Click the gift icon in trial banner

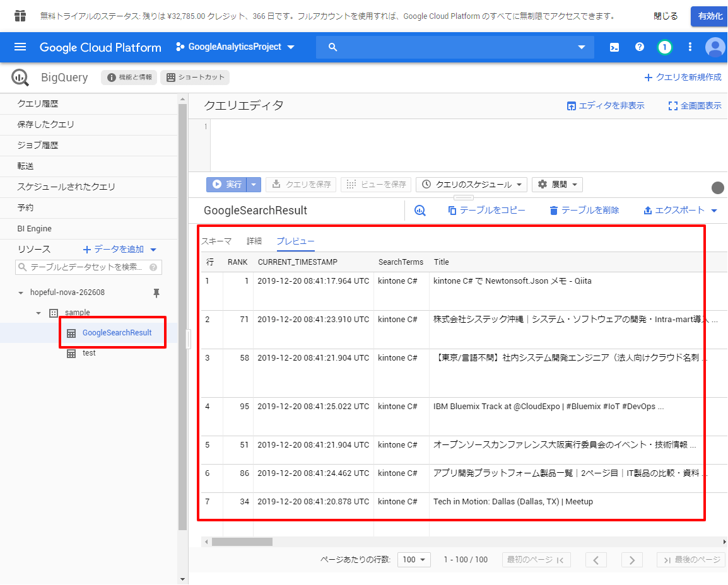(20, 16)
